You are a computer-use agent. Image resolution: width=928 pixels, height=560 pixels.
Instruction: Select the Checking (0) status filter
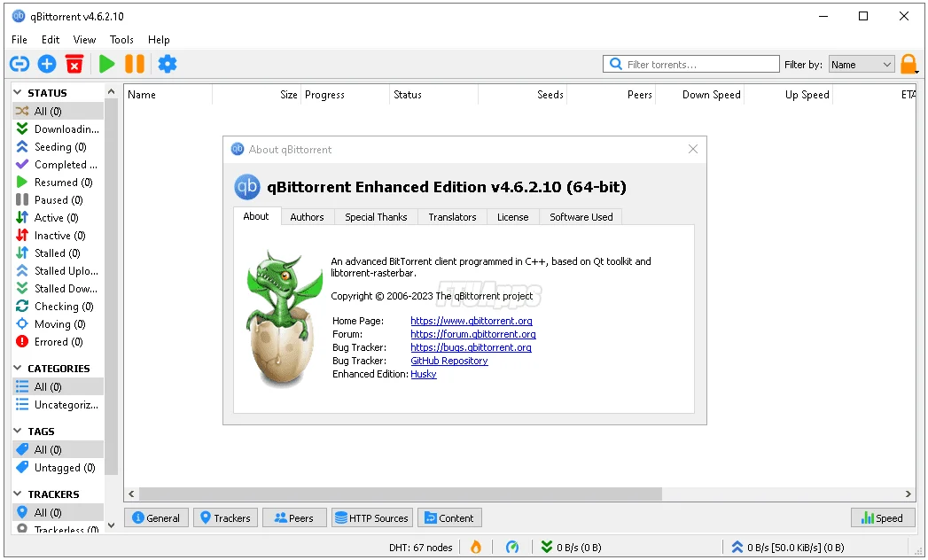click(58, 307)
